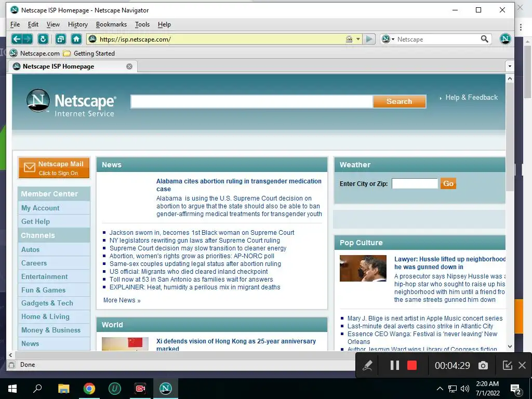Open the Help menu
This screenshot has height=399, width=532.
164,24
